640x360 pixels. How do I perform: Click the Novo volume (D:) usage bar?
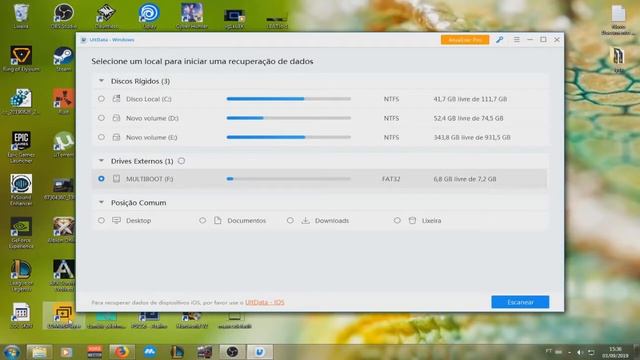[289, 118]
